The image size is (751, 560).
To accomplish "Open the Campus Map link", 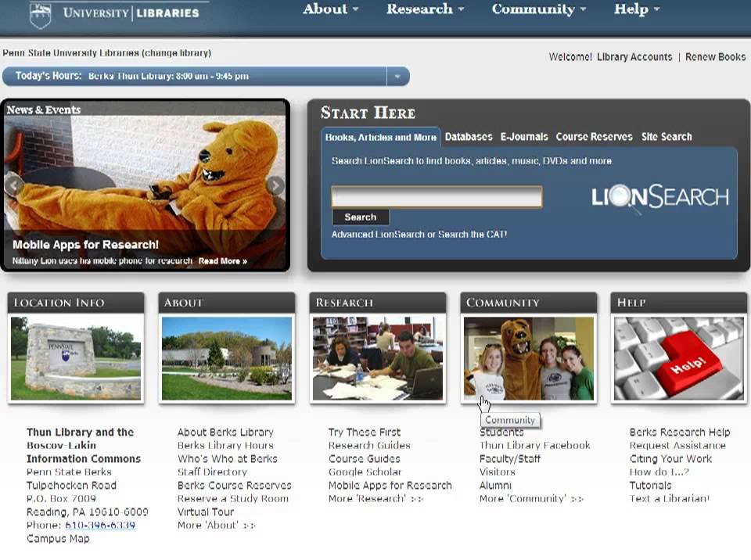I will click(x=58, y=538).
